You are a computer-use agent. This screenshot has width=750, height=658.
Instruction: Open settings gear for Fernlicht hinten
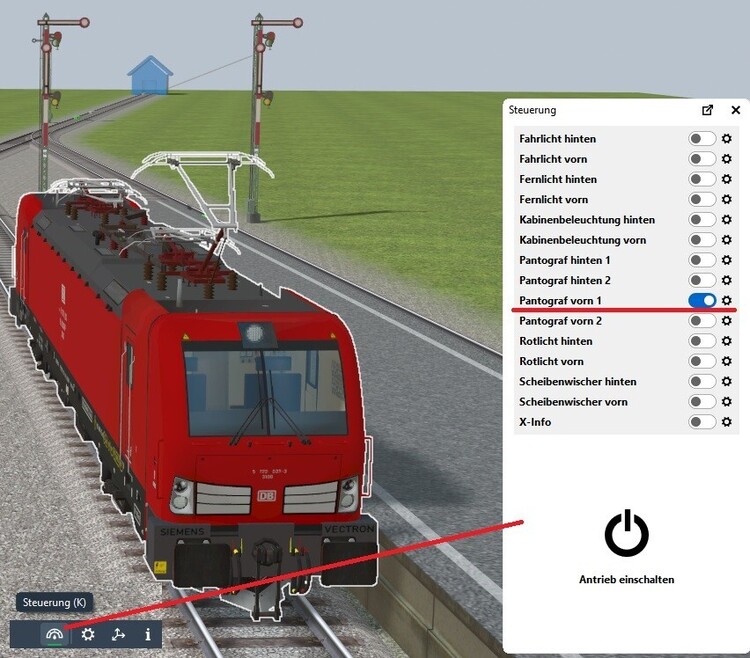[x=727, y=179]
